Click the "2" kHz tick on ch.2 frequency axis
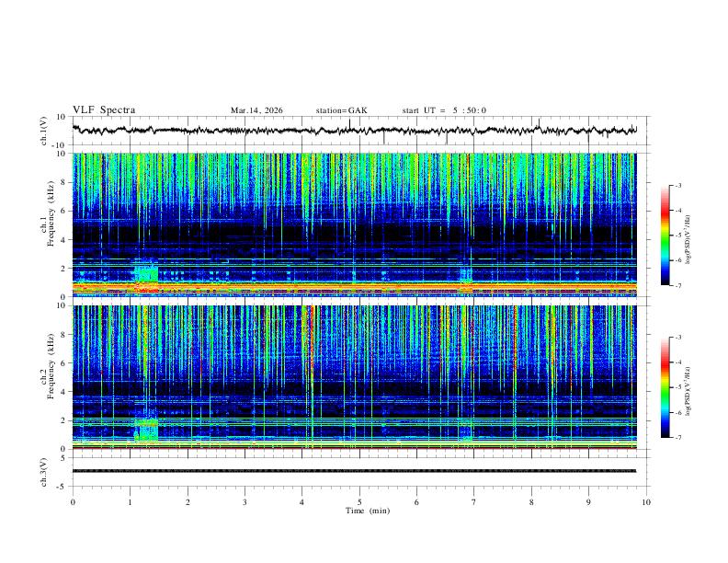728x563 pixels. (64, 420)
